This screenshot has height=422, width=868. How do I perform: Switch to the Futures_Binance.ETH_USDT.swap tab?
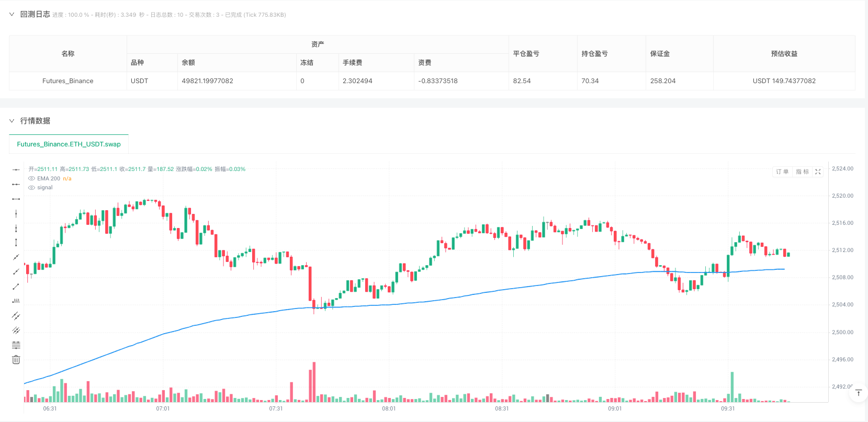tap(69, 144)
